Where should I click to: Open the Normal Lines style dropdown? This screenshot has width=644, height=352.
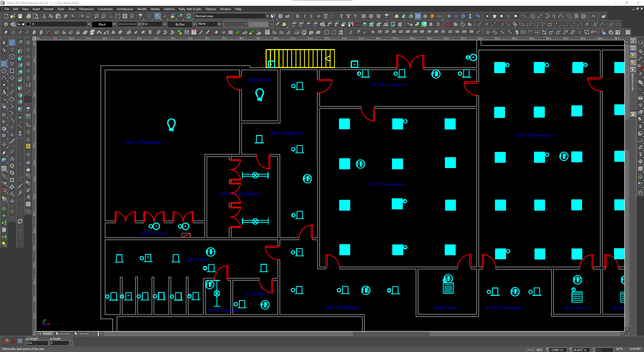point(267,16)
